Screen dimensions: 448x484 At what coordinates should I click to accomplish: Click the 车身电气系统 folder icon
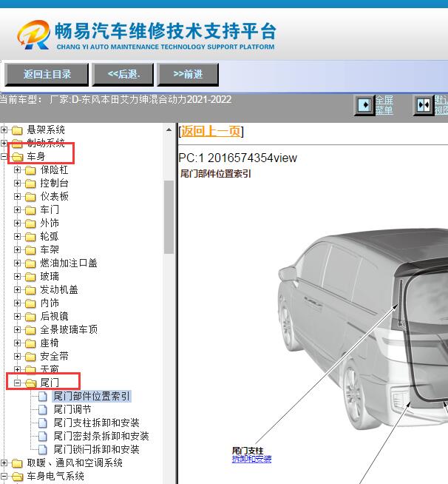(x=18, y=477)
